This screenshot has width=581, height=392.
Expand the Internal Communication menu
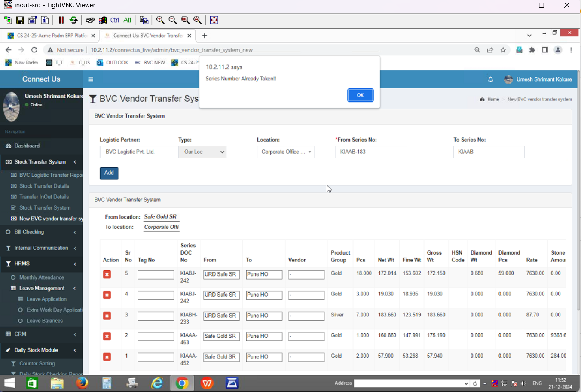[41, 248]
